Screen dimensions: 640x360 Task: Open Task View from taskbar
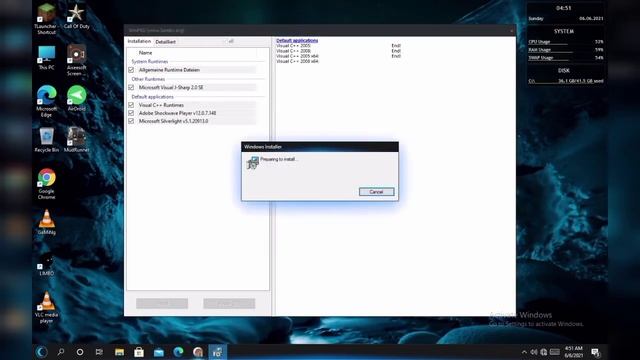[99, 352]
